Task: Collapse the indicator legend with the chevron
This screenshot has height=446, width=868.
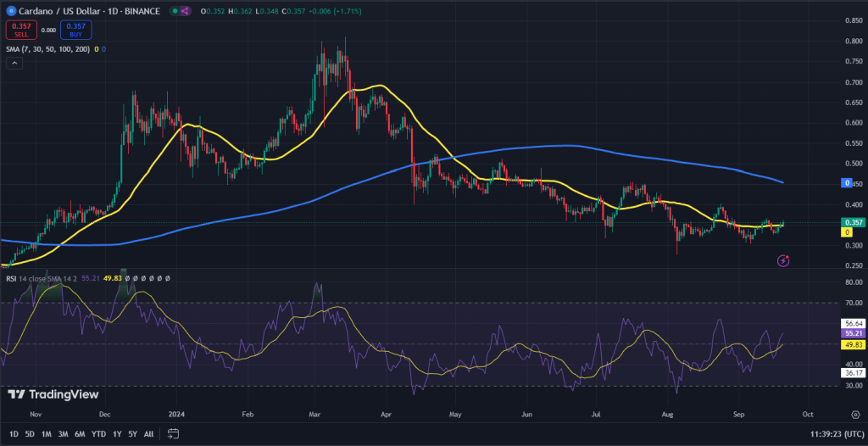Action: [14, 63]
